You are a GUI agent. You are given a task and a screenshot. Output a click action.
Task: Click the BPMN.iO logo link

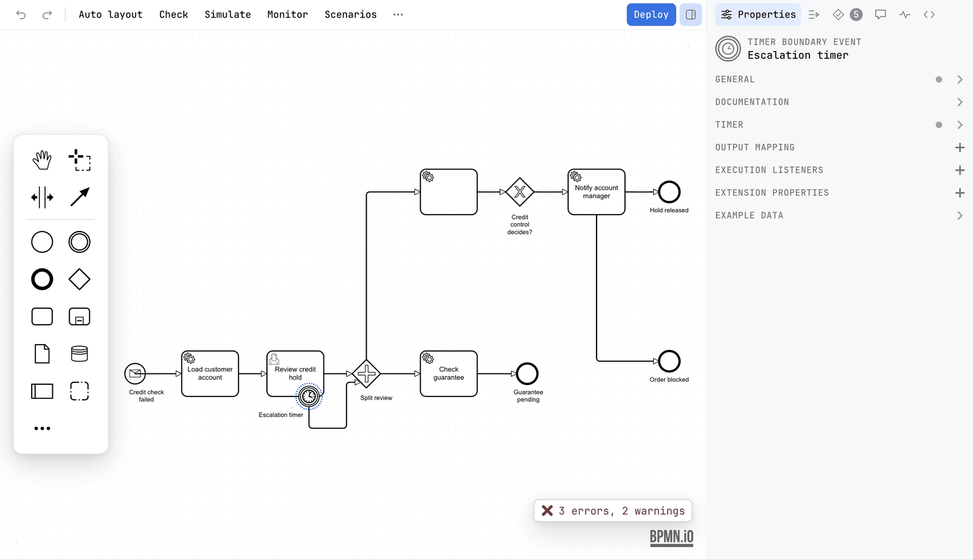pyautogui.click(x=671, y=538)
